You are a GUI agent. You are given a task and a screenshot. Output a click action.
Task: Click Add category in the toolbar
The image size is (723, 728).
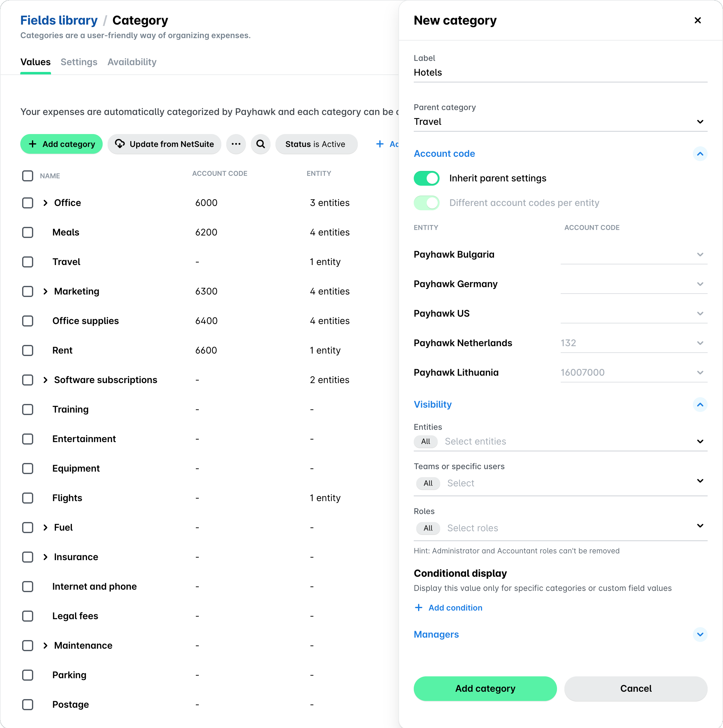pos(61,144)
